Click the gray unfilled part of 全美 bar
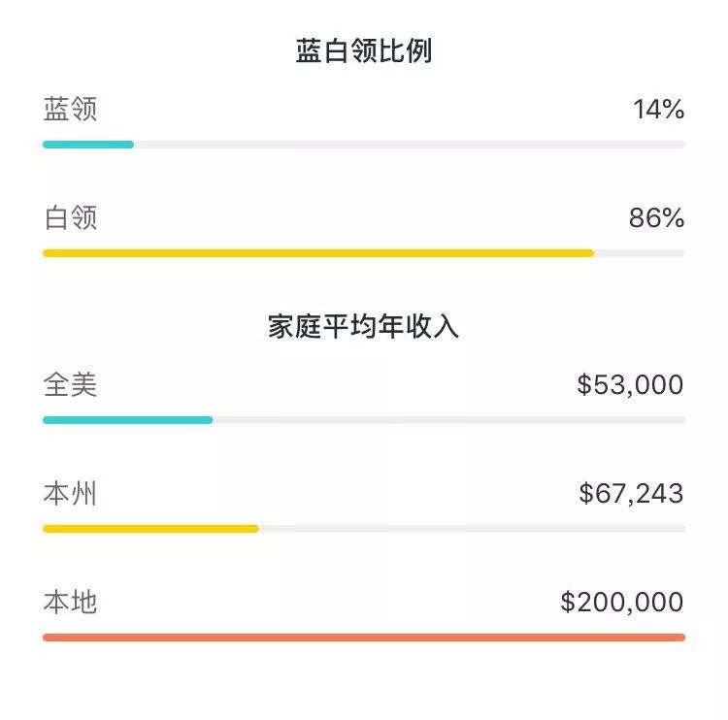Viewport: 728px width, 720px height. (x=449, y=420)
